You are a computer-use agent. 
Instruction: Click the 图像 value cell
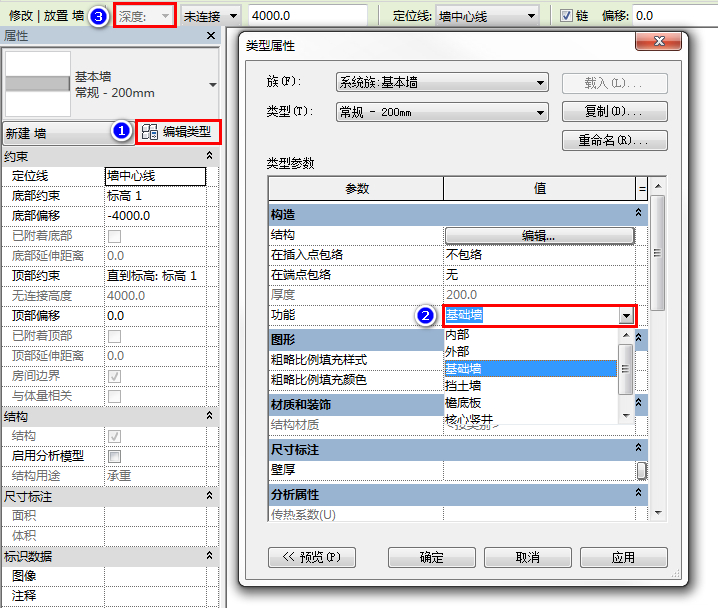click(x=155, y=576)
